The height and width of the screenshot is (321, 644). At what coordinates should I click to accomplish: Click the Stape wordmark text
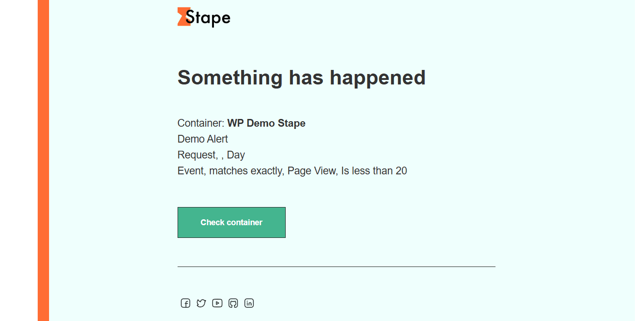[x=208, y=18]
